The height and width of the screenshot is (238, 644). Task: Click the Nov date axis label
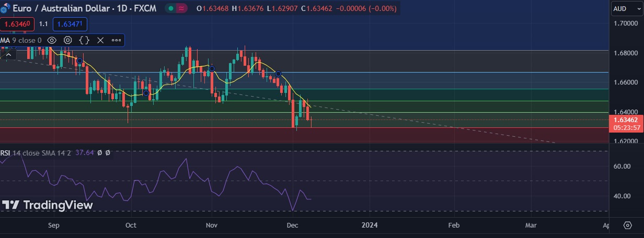pos(212,225)
